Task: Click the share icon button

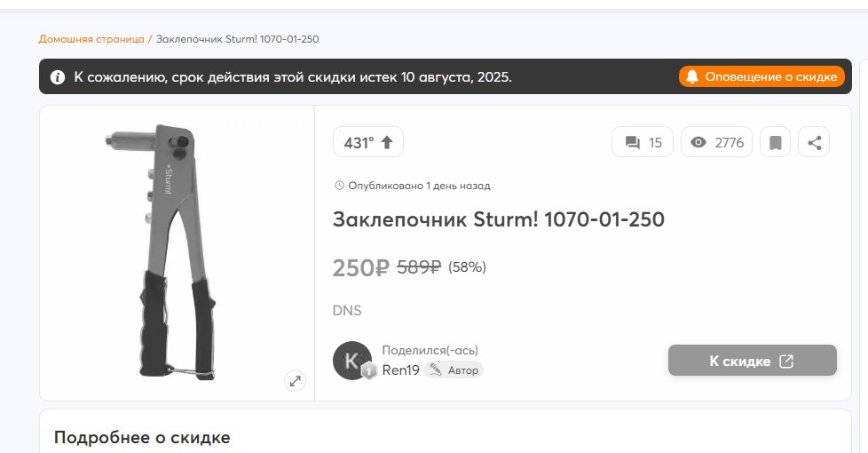Action: (x=814, y=142)
